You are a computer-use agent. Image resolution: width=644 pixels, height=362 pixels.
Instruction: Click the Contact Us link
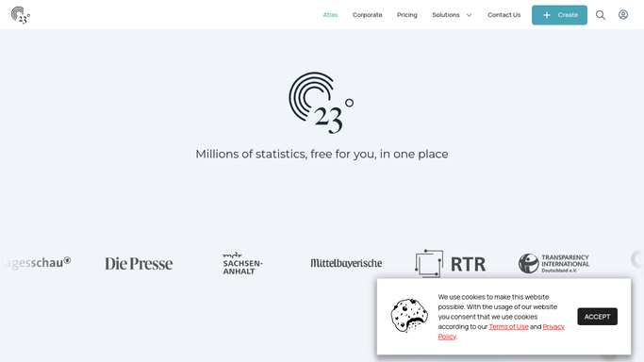pyautogui.click(x=504, y=15)
